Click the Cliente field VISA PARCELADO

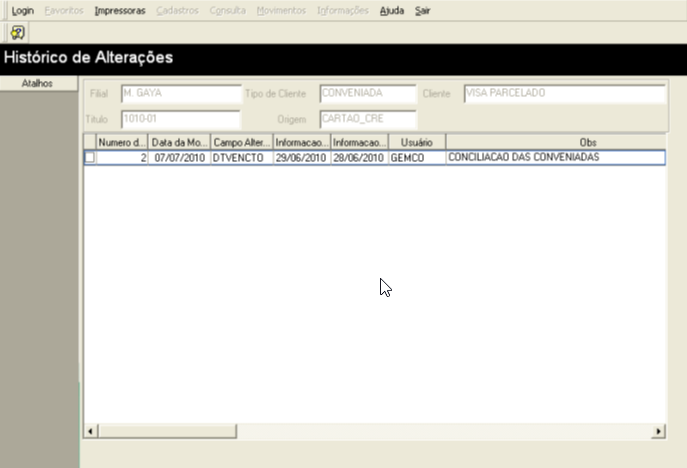coord(564,93)
